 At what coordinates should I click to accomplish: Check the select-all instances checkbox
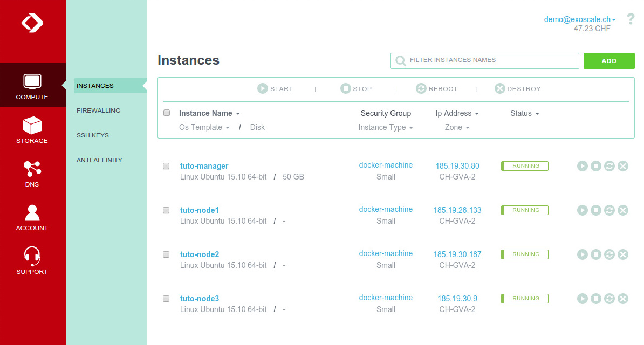[x=167, y=113]
